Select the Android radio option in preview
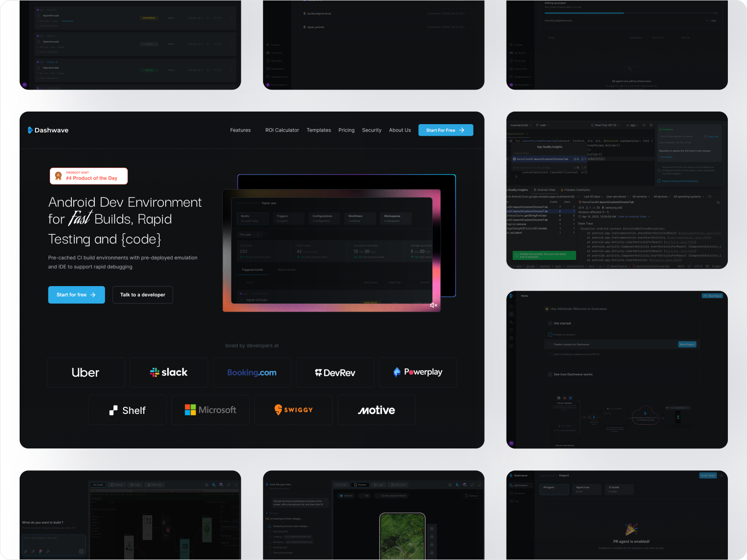 click(x=342, y=496)
